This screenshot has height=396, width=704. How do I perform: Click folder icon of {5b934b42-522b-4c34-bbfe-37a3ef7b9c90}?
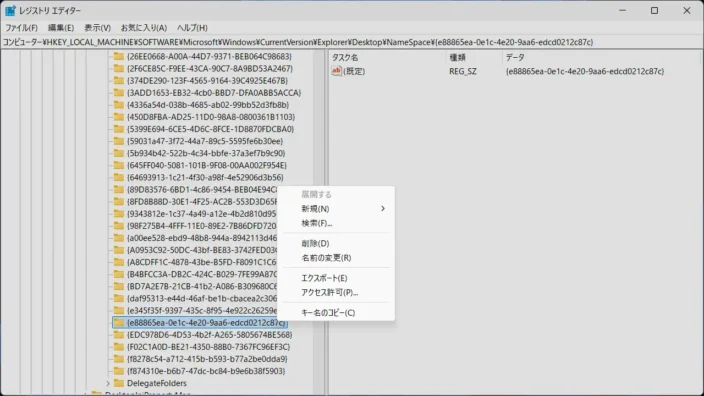coord(119,153)
